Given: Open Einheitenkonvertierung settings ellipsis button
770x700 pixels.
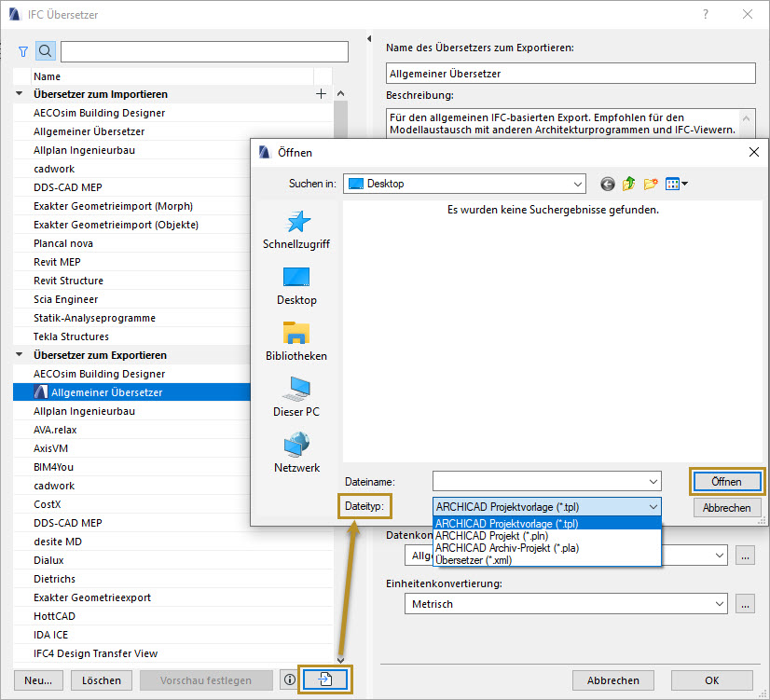Looking at the screenshot, I should tap(745, 604).
